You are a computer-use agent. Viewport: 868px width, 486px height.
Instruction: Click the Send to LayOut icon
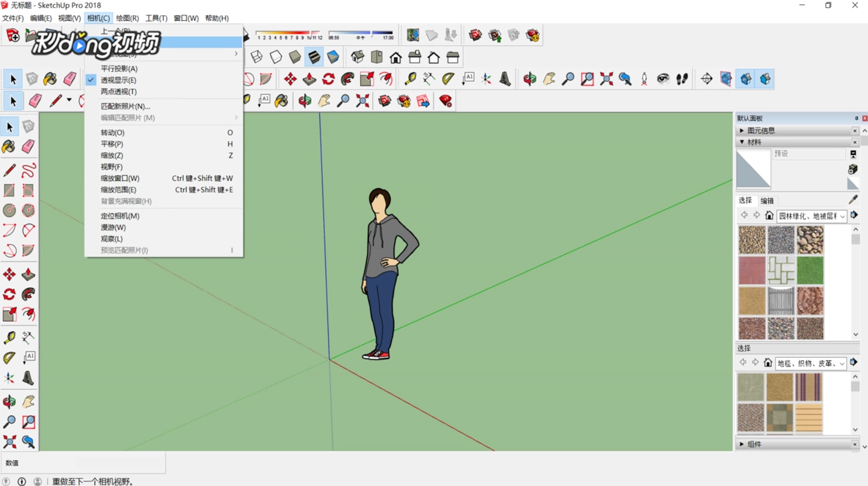click(423, 101)
